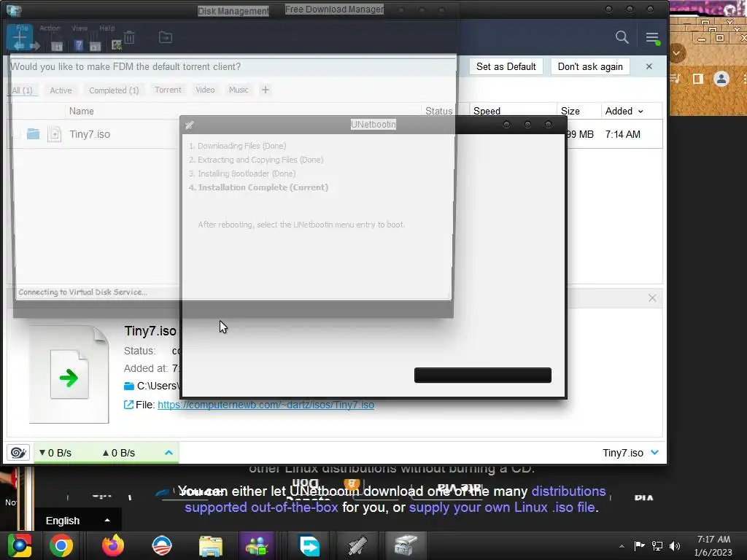Click the blue Help question-mark toolbar icon
The image size is (747, 560).
coord(79,46)
